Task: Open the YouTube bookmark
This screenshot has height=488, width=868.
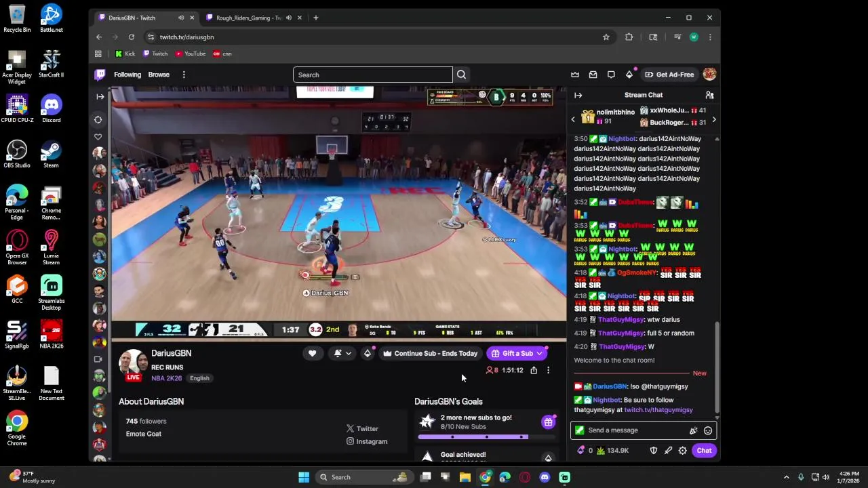Action: click(190, 54)
